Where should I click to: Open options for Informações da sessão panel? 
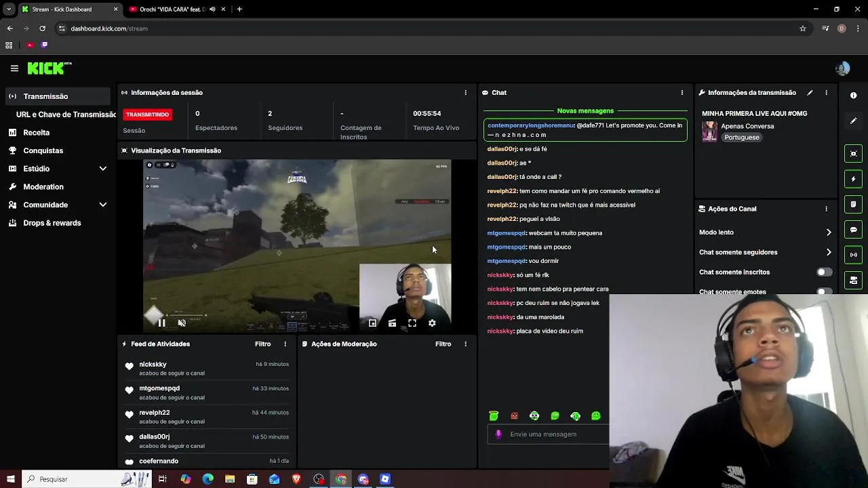(x=465, y=93)
